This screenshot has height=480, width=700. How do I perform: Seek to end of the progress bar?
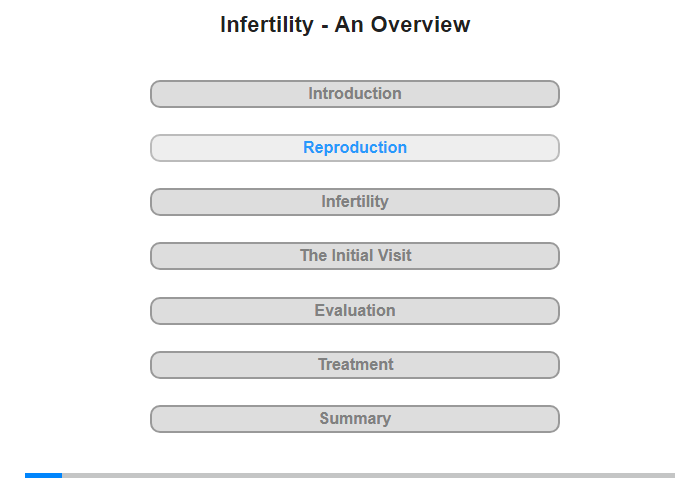pyautogui.click(x=673, y=476)
